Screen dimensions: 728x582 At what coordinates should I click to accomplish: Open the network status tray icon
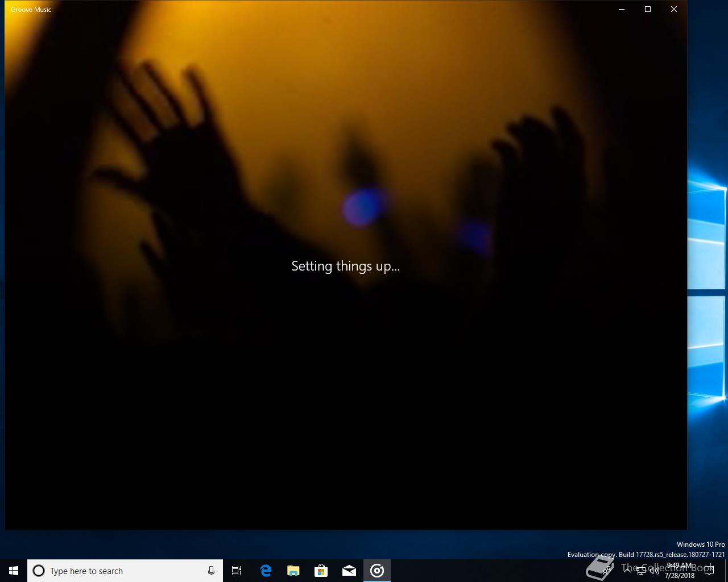641,571
